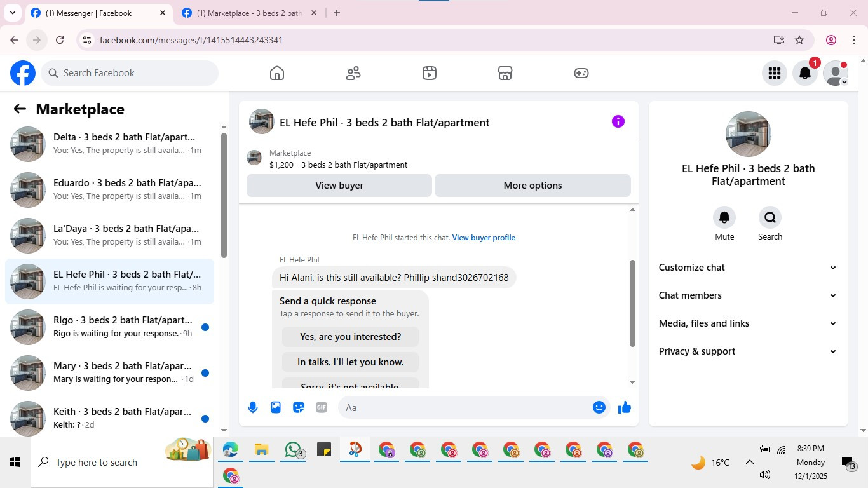Open Rigo's apartment conversation
This screenshot has height=488, width=868.
coord(109,327)
